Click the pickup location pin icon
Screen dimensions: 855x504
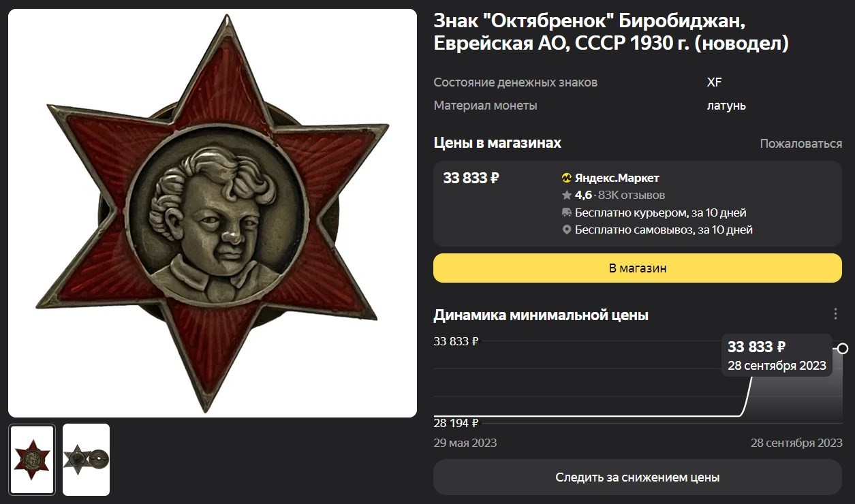[566, 230]
